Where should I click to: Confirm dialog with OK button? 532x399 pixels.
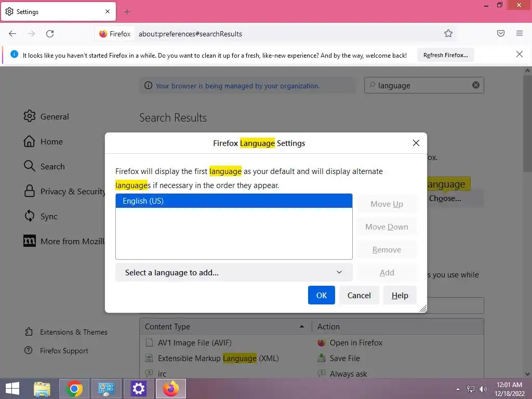[x=321, y=295]
